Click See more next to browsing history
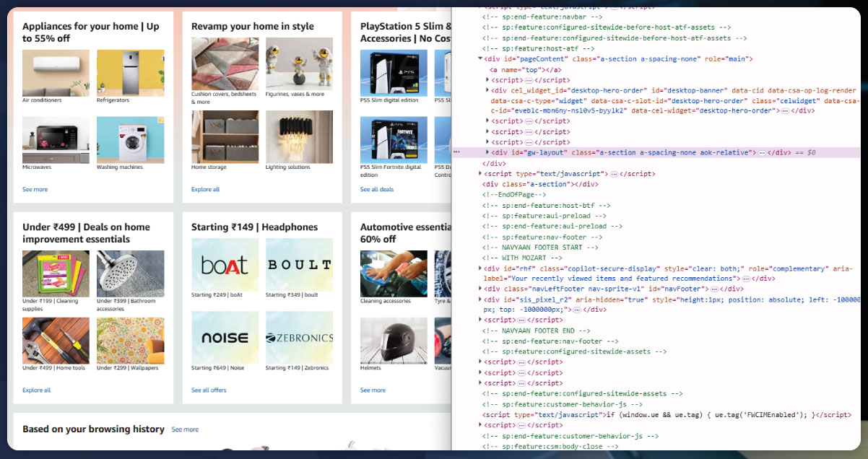 coord(185,429)
